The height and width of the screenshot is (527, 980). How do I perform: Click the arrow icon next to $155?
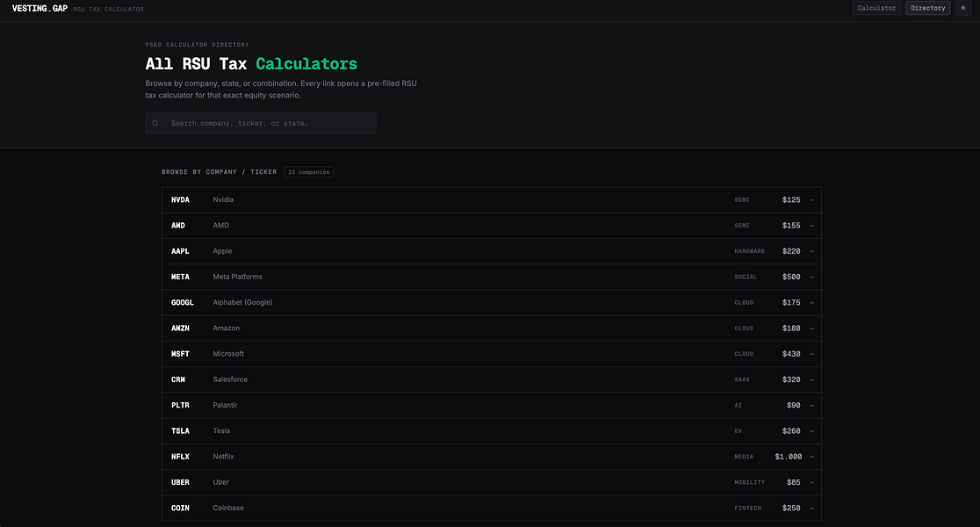click(811, 226)
